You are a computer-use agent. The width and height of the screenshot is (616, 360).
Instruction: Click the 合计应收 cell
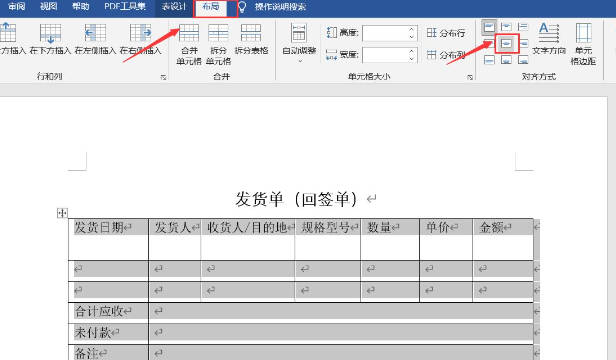point(108,312)
